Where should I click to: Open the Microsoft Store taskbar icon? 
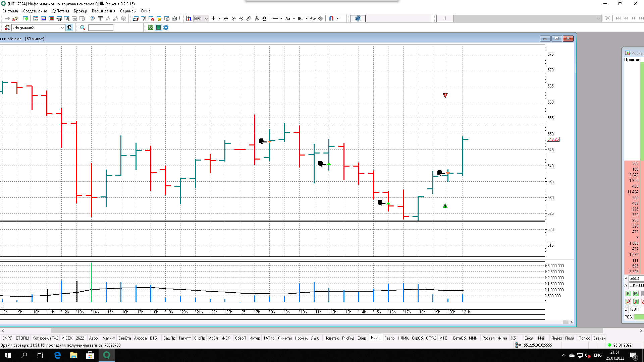click(x=90, y=355)
